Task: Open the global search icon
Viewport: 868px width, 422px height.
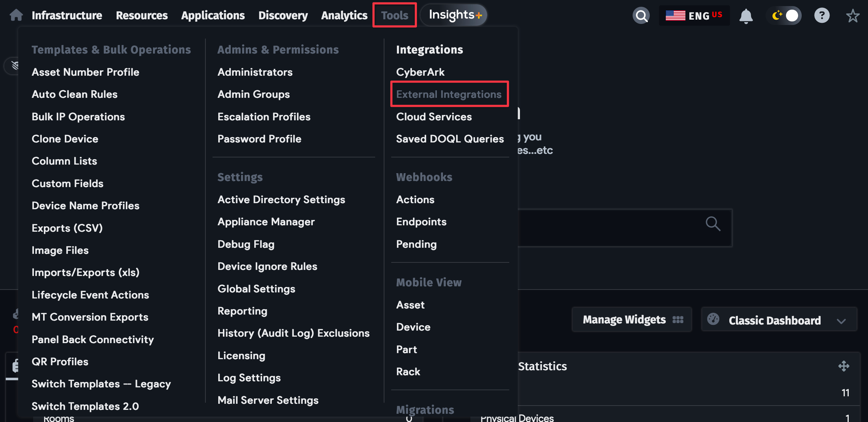Action: (641, 15)
